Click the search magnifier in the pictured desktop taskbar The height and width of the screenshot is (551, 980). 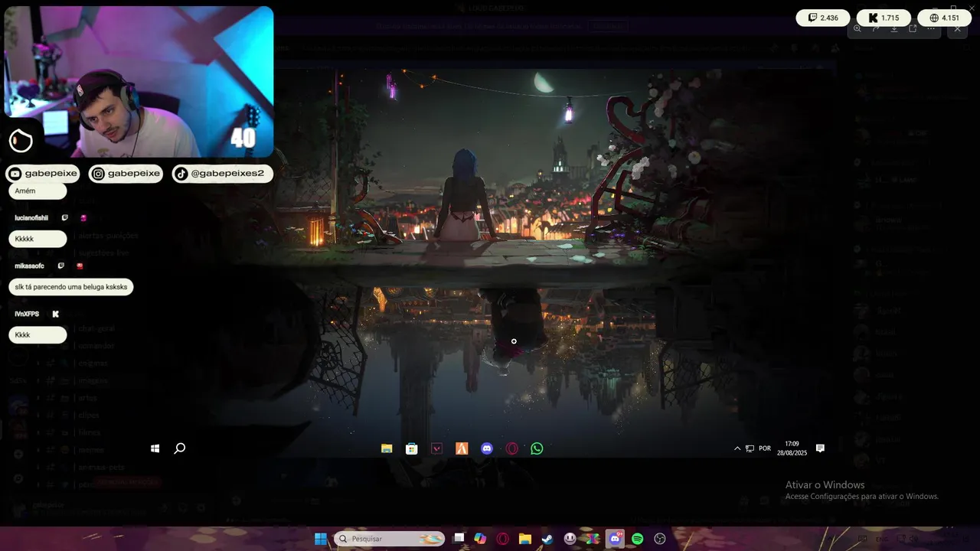(180, 448)
